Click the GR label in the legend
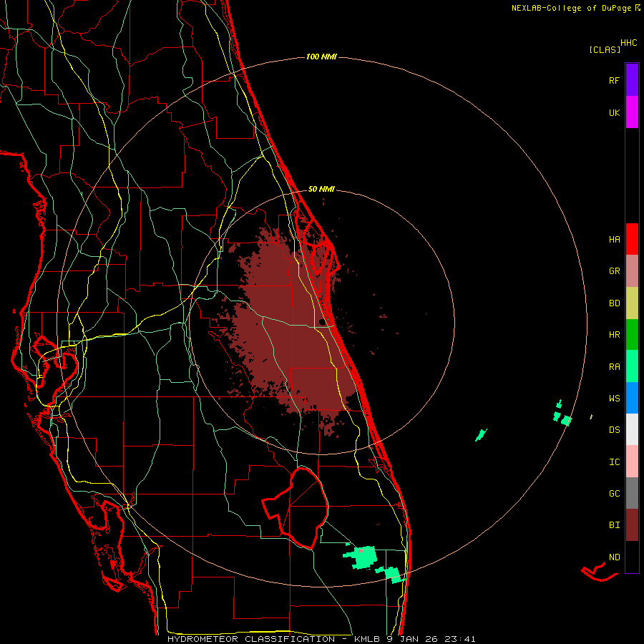Image resolution: width=644 pixels, height=644 pixels. pos(614,271)
